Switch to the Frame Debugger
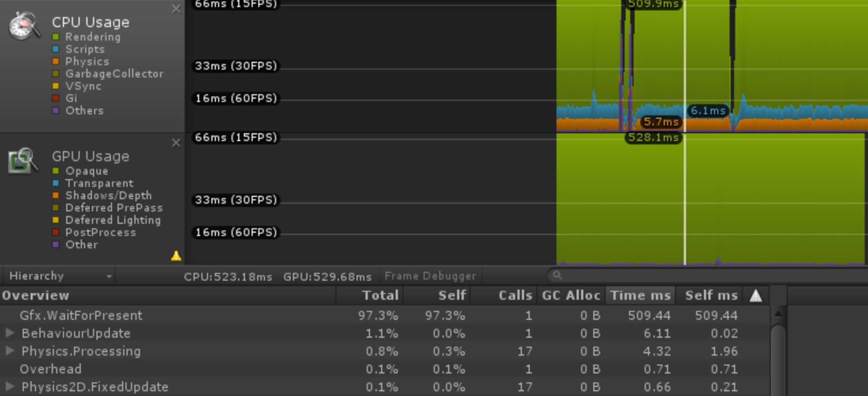The image size is (868, 396). point(430,275)
